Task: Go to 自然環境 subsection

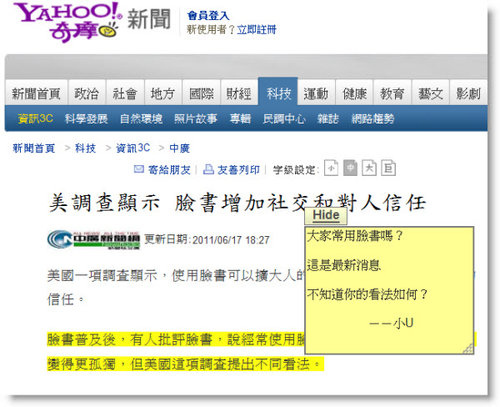Action: (x=141, y=118)
